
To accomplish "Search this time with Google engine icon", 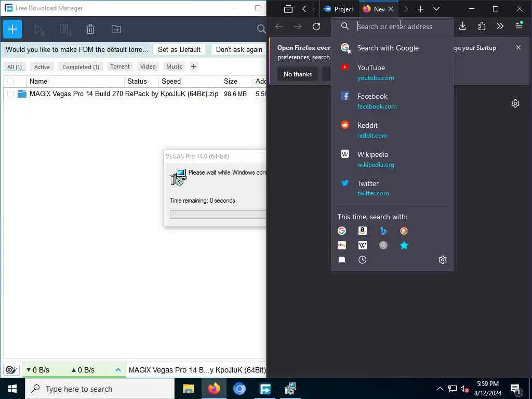I will tap(342, 231).
